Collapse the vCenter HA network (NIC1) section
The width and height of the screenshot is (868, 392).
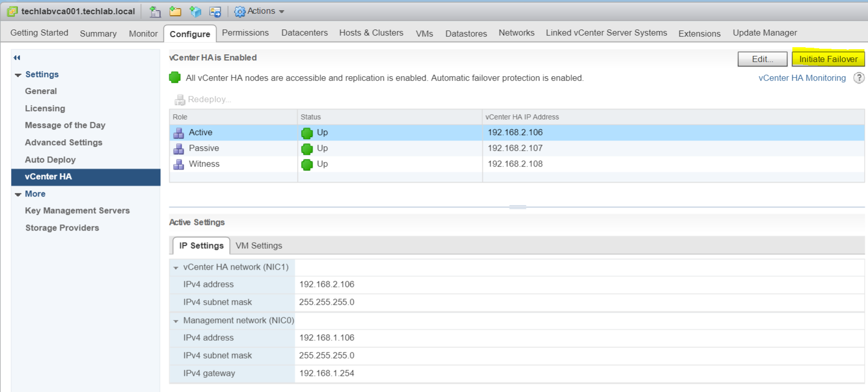pyautogui.click(x=176, y=268)
